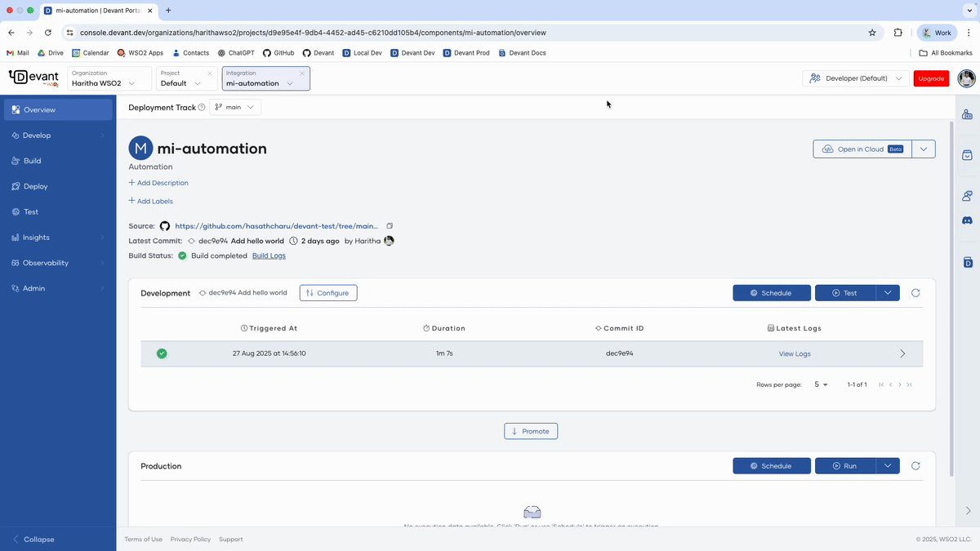This screenshot has height=551, width=980.
Task: Expand the Develop sidebar section
Action: (x=58, y=136)
